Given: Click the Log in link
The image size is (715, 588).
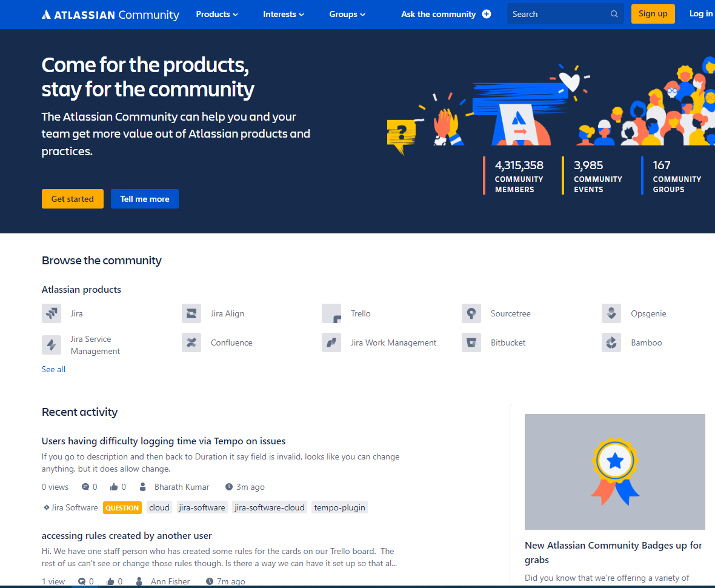Looking at the screenshot, I should [x=701, y=14].
